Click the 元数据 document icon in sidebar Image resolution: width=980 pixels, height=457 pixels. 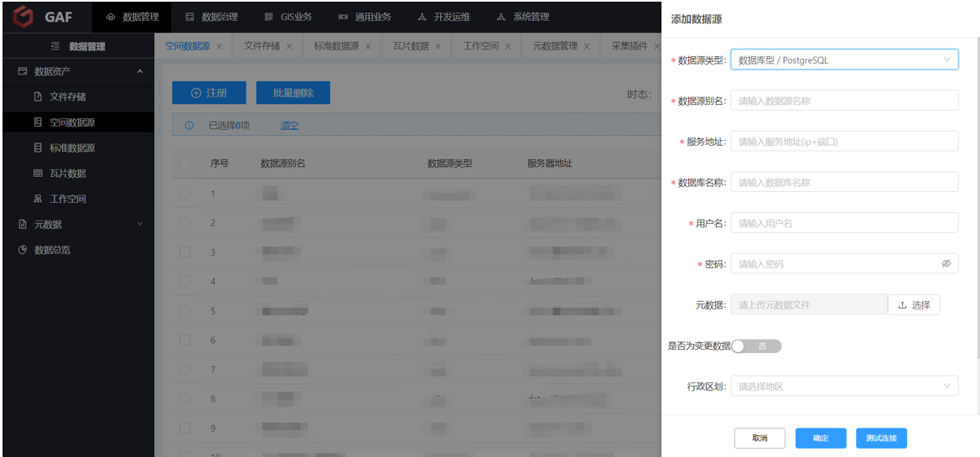[x=23, y=225]
